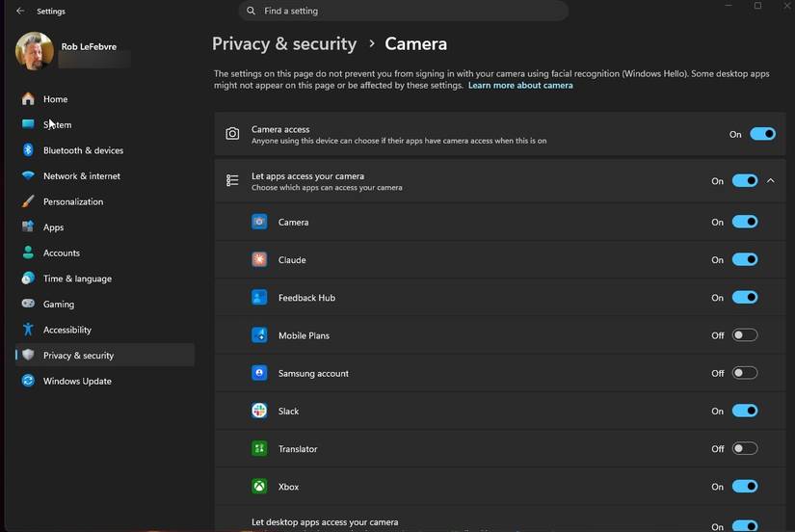The height and width of the screenshot is (532, 795).
Task: Click the Time & language globe icon
Action: pos(28,278)
